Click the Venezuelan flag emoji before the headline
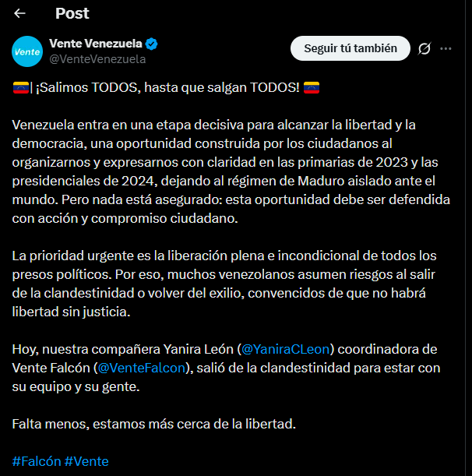Image resolution: width=472 pixels, height=476 pixels. pos(21,86)
